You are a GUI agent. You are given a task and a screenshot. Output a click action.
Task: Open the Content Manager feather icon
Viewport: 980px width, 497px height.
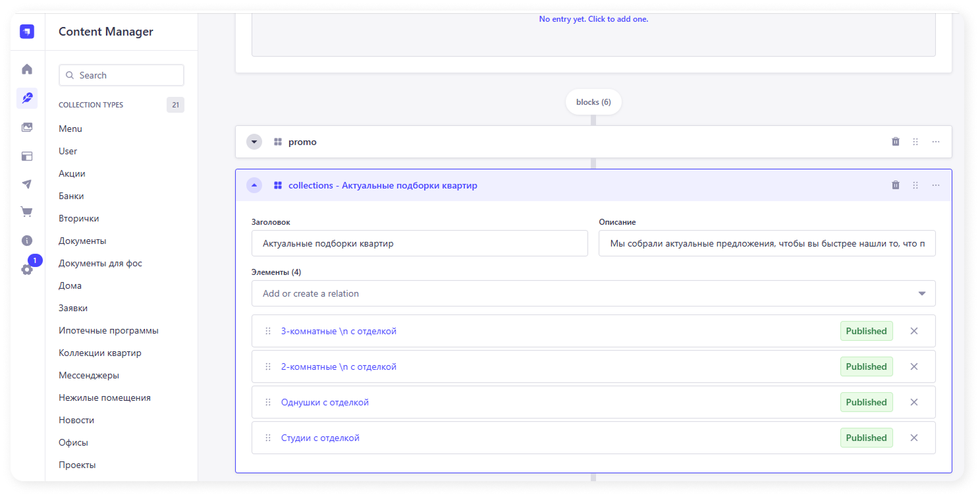[x=27, y=98]
